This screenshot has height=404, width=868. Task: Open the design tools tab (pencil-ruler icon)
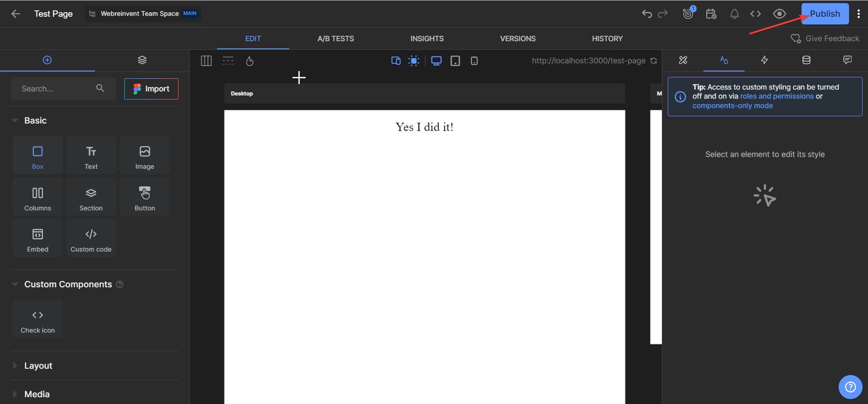(683, 60)
